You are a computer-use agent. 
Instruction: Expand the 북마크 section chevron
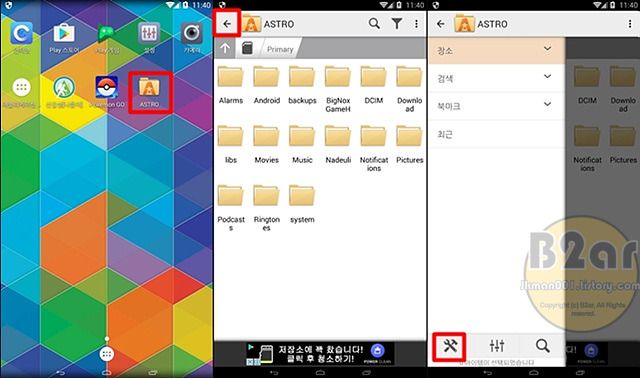(548, 104)
